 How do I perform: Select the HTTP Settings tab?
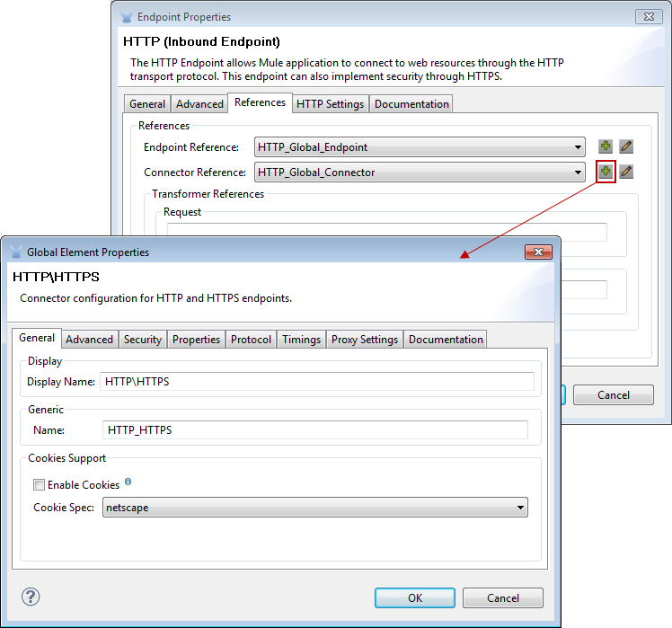(330, 104)
